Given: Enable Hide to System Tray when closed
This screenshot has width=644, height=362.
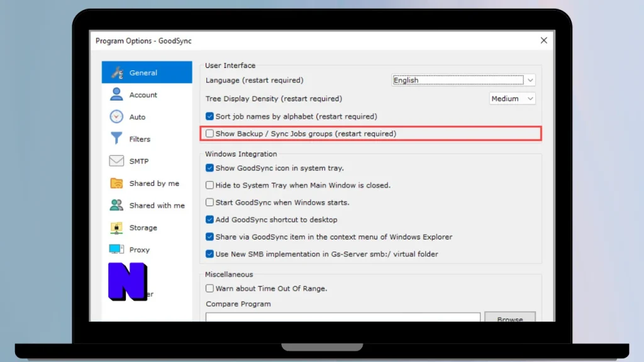Looking at the screenshot, I should click(x=209, y=185).
